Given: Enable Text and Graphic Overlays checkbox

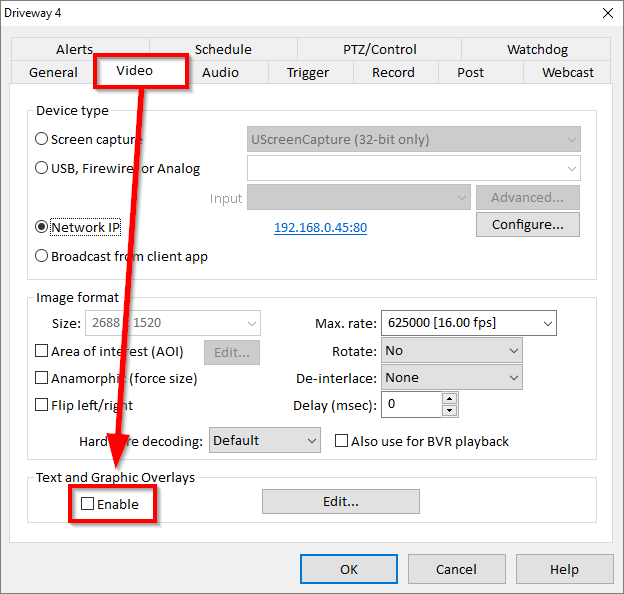Looking at the screenshot, I should (x=88, y=504).
